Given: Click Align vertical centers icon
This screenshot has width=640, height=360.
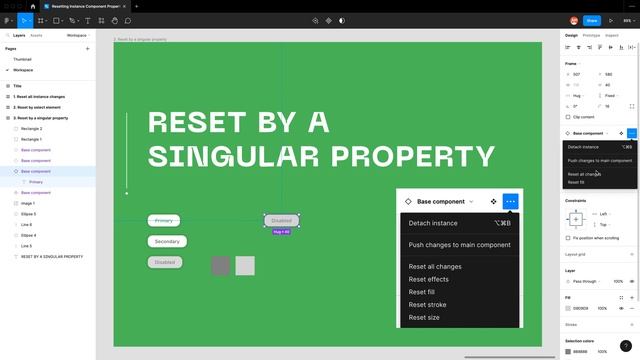Looking at the screenshot, I should click(611, 47).
